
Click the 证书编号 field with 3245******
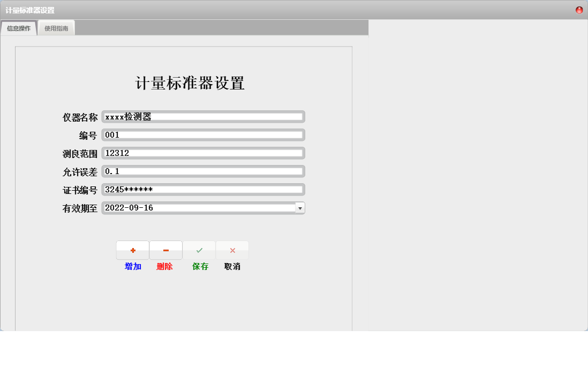203,189
